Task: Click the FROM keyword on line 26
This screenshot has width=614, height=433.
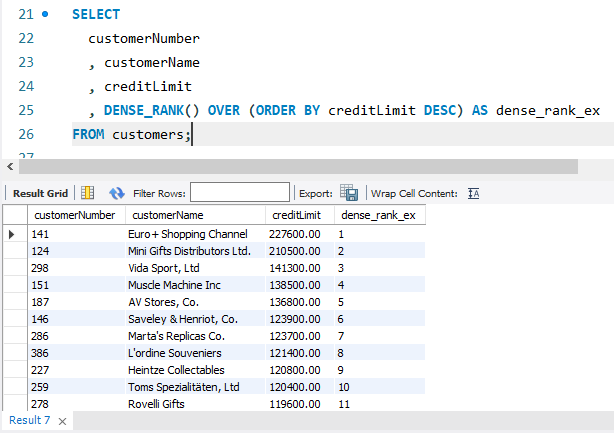Action: 88,134
